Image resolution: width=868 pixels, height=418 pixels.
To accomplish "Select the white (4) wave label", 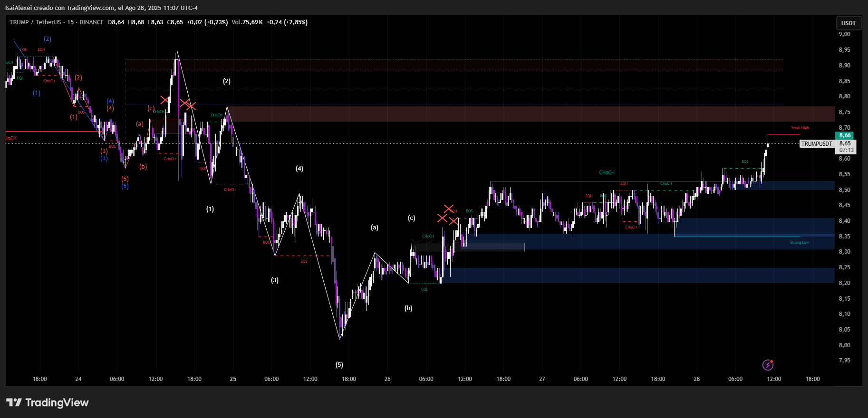I will click(x=299, y=169).
